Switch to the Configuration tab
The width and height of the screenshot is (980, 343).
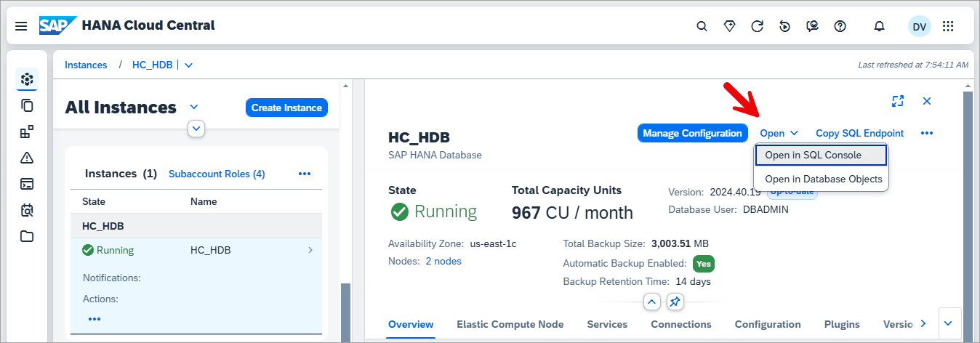click(x=768, y=324)
